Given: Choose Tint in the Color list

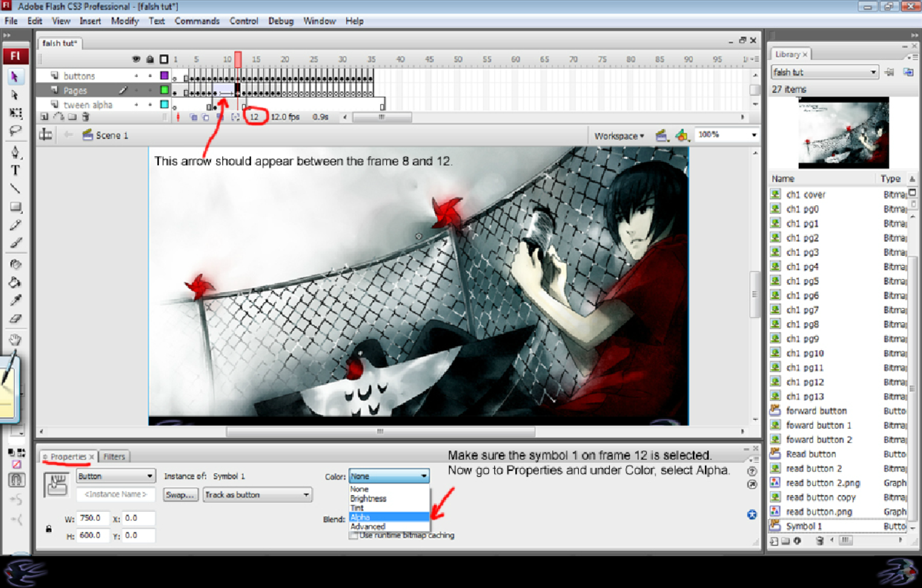Looking at the screenshot, I should click(x=388, y=508).
